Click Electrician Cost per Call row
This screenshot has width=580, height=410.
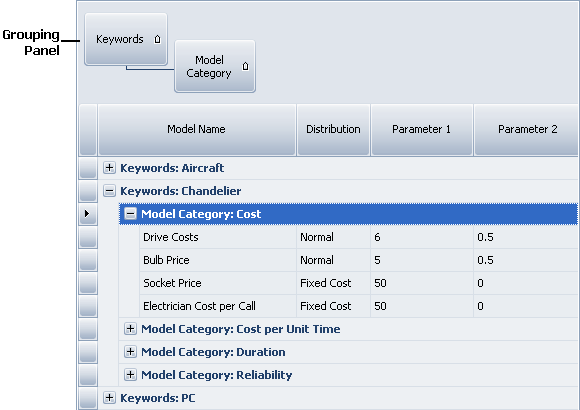pyautogui.click(x=359, y=306)
